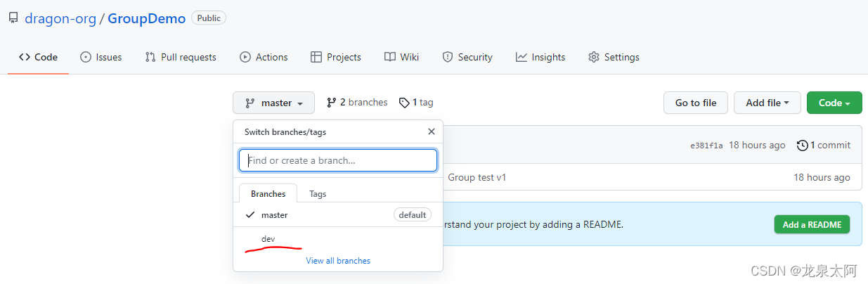Viewport: 868px width, 284px height.
Task: Open the Insights graph tab
Action: pyautogui.click(x=540, y=57)
